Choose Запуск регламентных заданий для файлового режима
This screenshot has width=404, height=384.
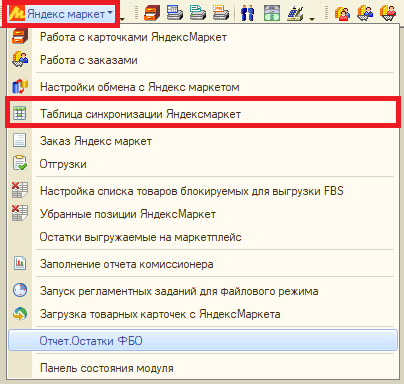coord(203,291)
